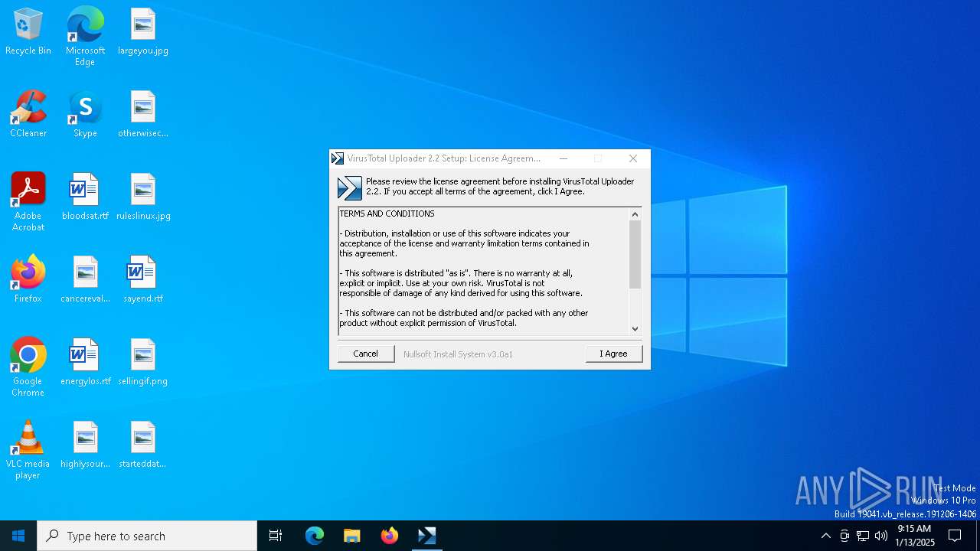Select ruleslinux.jpg image file
This screenshot has width=980, height=551.
coord(143,197)
